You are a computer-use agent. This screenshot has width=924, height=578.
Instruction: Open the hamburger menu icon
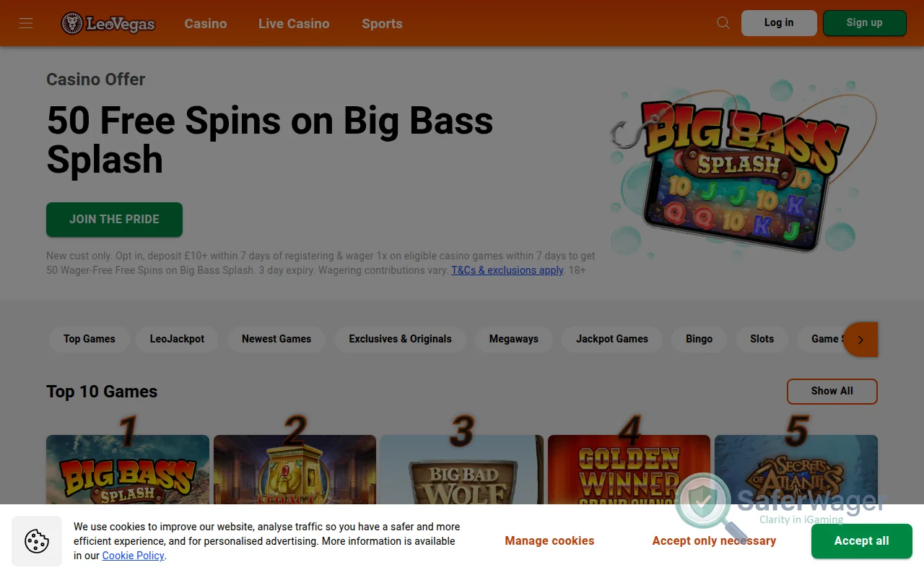26,23
